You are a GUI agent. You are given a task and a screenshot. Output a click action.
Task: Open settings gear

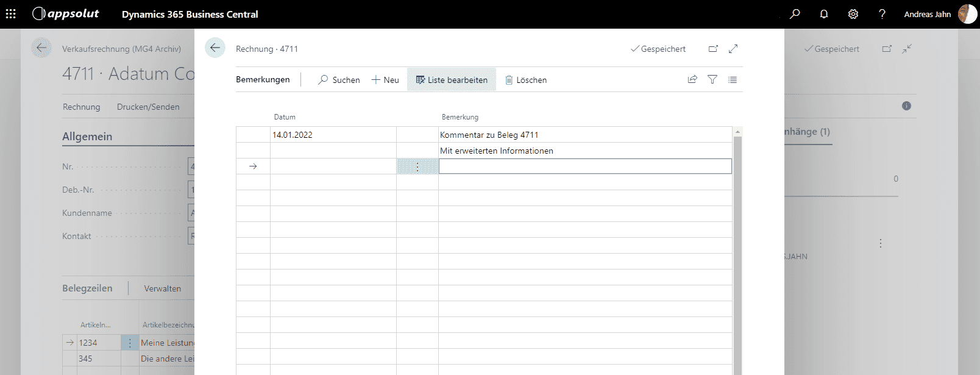[853, 14]
